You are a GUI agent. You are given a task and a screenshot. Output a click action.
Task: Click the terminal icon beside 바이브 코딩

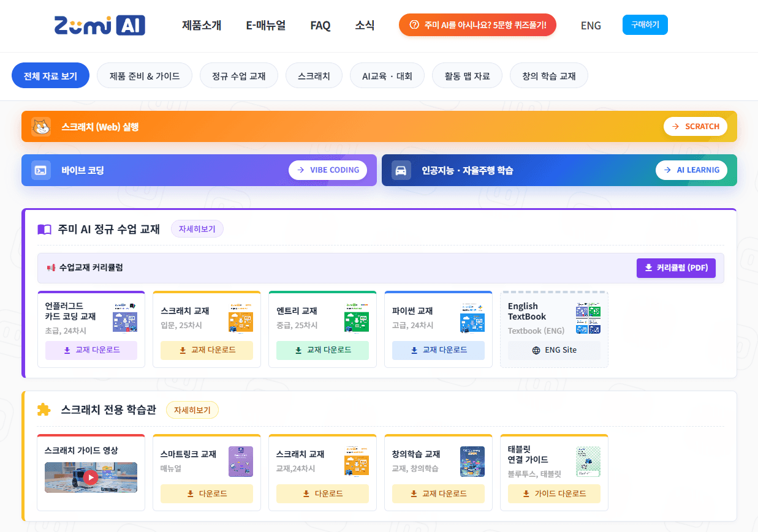[41, 170]
